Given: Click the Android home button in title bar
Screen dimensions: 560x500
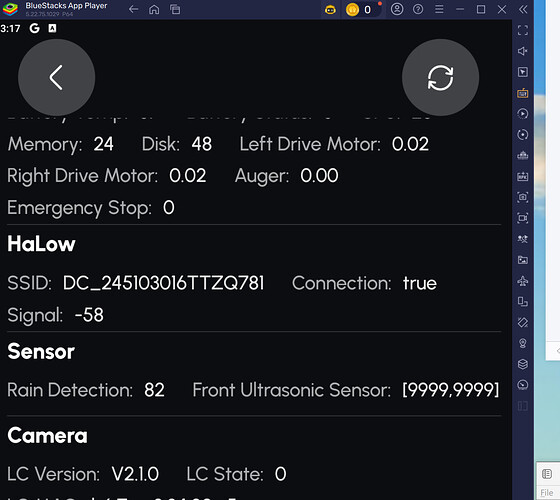Looking at the screenshot, I should click(154, 10).
